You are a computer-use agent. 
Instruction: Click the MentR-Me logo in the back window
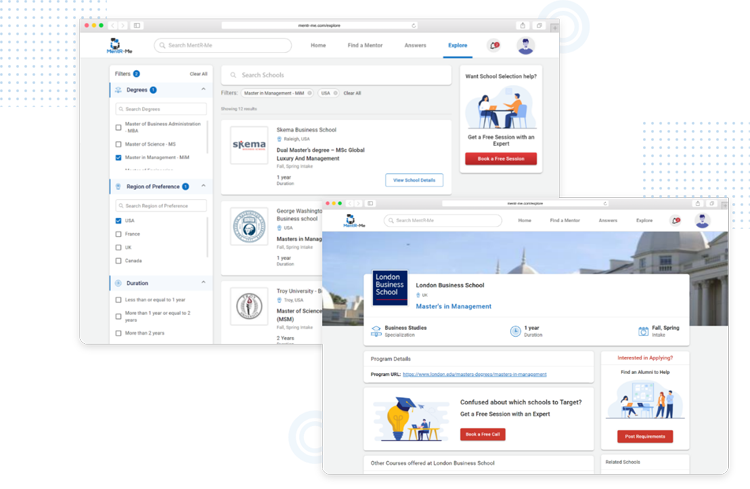(x=119, y=45)
